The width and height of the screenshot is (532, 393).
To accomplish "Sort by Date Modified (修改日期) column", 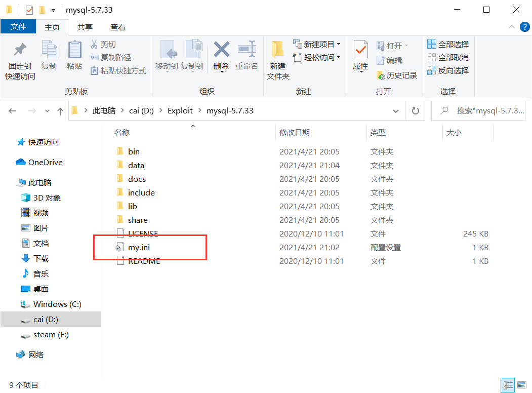I will 295,132.
